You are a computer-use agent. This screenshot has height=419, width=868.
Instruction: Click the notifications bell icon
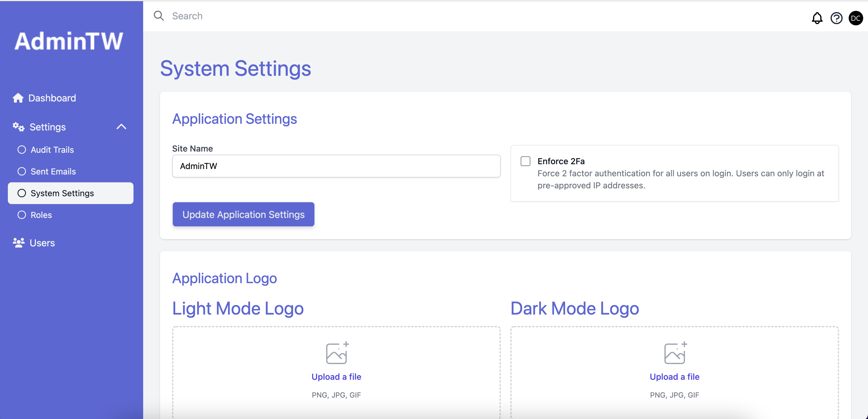[x=817, y=18]
